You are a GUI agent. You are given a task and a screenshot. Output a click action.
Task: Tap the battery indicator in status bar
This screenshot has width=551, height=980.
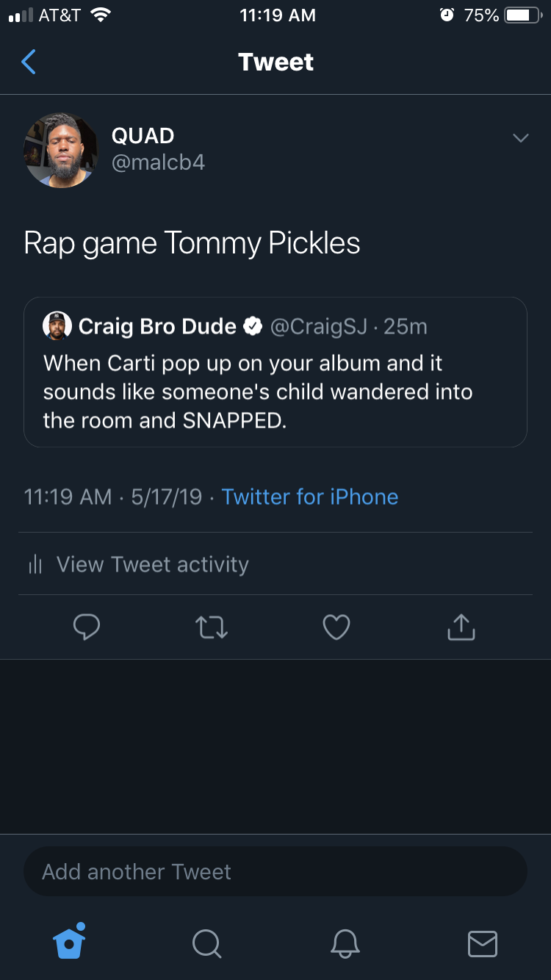click(524, 15)
